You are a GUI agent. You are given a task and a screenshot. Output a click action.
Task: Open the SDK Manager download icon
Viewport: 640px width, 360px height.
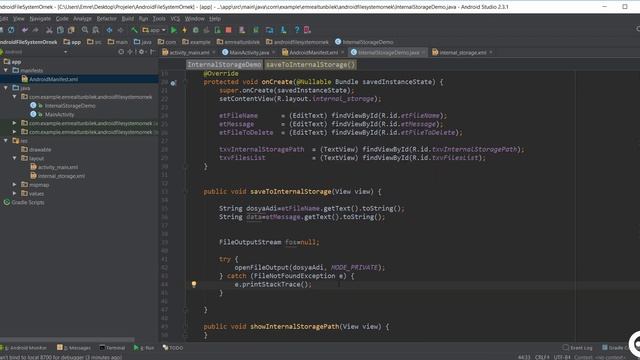283,30
